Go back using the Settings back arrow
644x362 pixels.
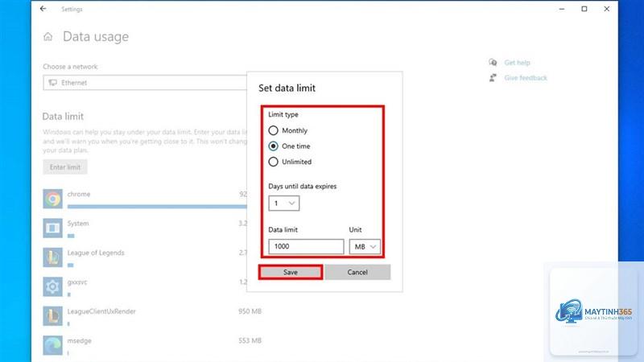pos(43,9)
